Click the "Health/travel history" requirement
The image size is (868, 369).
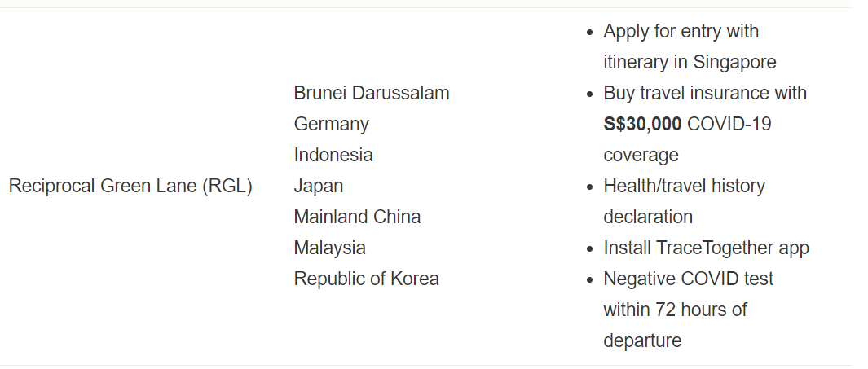pyautogui.click(x=684, y=187)
